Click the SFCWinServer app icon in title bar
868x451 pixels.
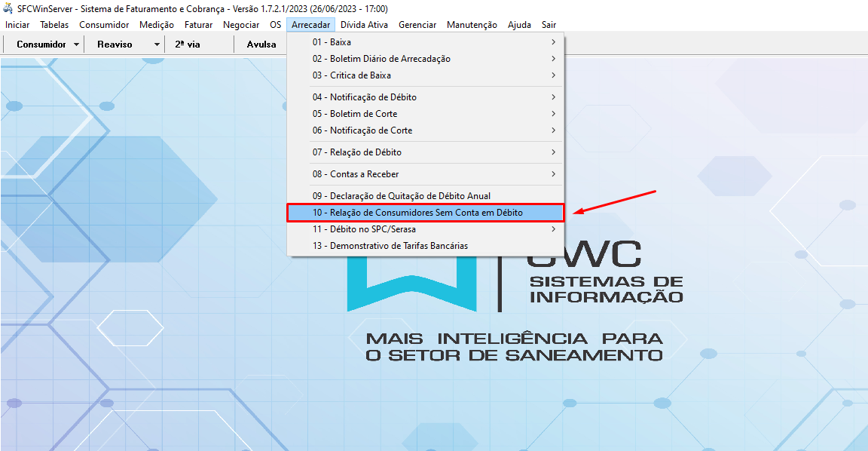pos(8,8)
